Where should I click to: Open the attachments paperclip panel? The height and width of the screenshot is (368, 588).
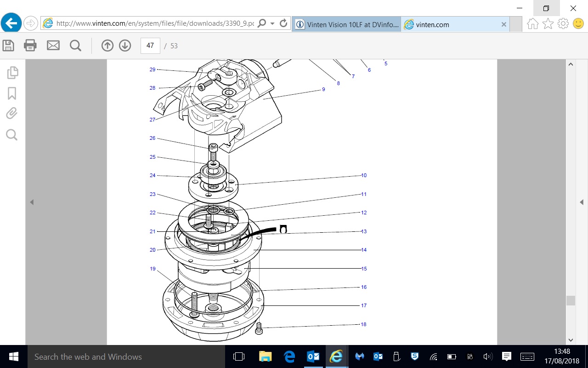tap(12, 114)
